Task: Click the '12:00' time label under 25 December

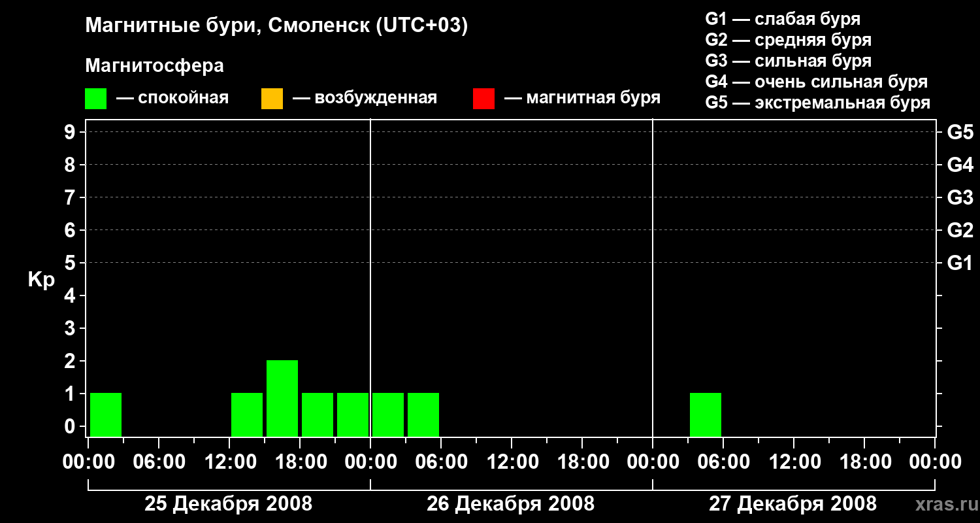Action: point(229,462)
